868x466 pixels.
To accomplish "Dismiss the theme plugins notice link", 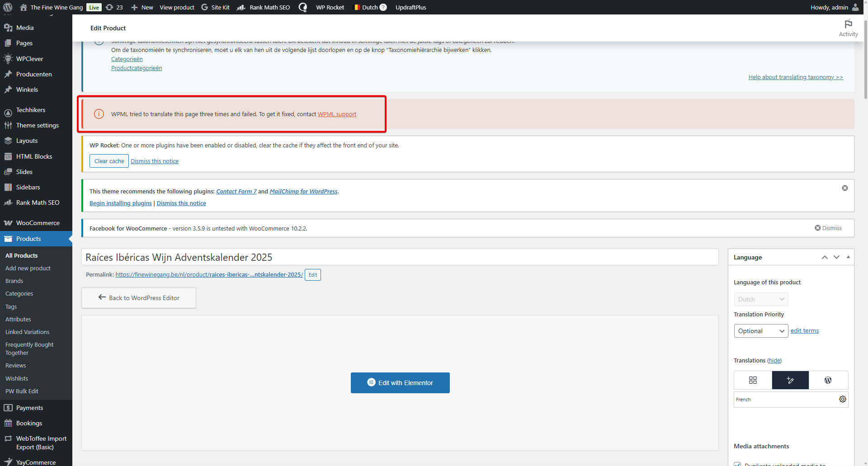I will coord(181,203).
